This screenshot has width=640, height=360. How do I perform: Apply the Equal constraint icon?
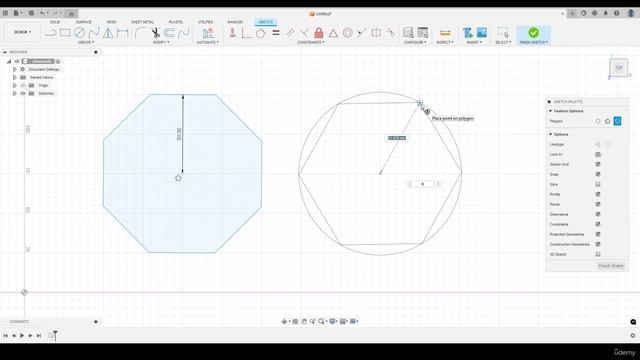(276, 33)
